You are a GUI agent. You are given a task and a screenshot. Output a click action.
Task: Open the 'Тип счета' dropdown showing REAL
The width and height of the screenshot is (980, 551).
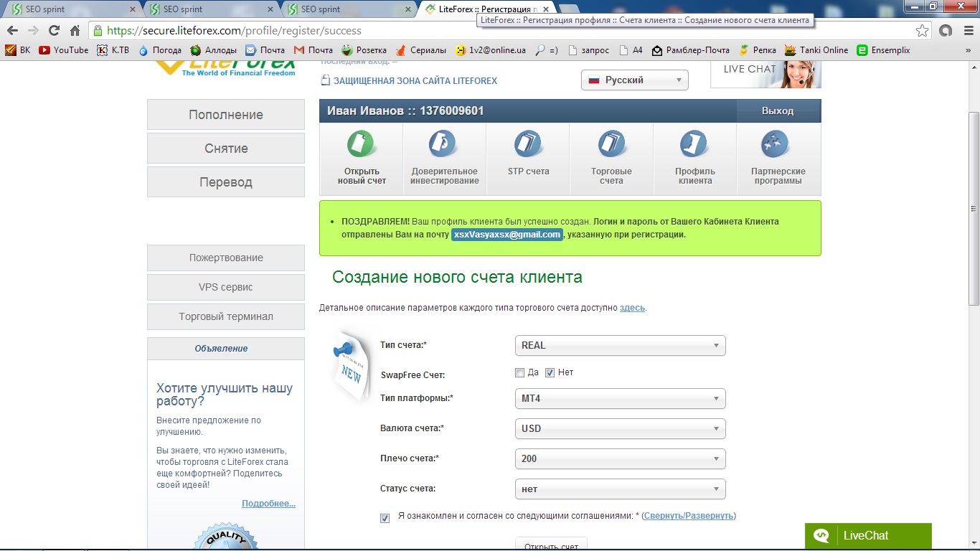[x=621, y=346]
